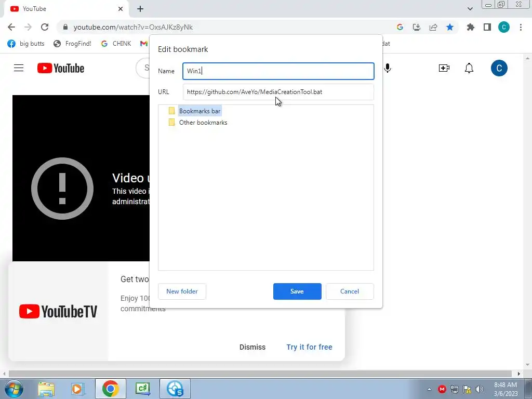Click the New folder button

click(x=182, y=291)
